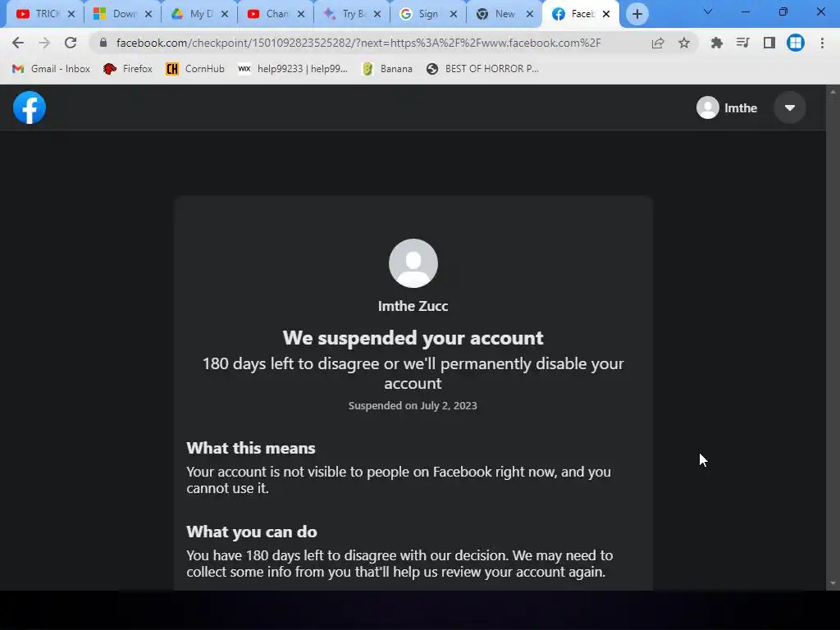Click the Facebook logo icon

[x=30, y=107]
